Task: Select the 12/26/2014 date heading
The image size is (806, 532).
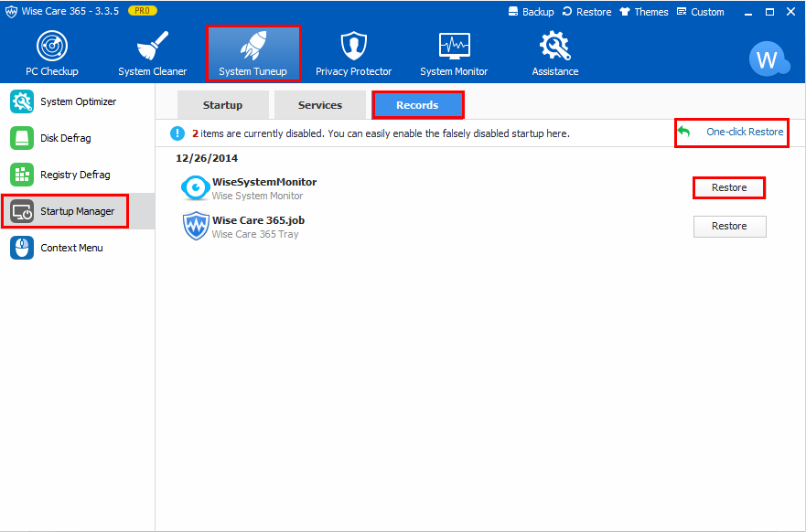Action: pos(207,158)
